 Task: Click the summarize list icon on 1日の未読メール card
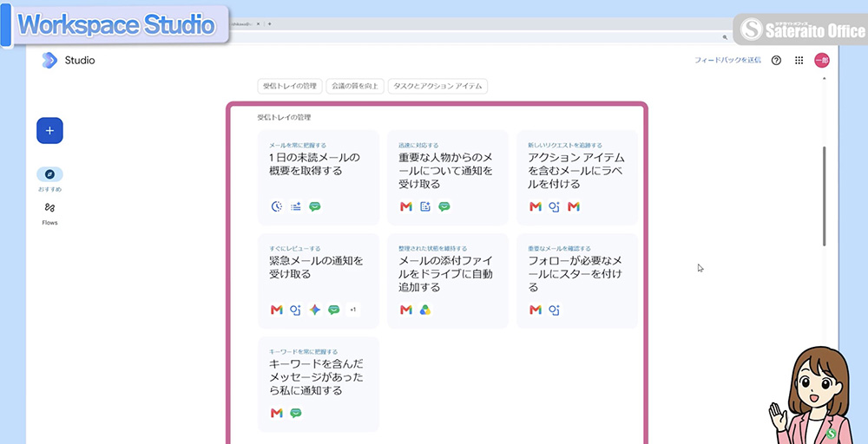[296, 206]
